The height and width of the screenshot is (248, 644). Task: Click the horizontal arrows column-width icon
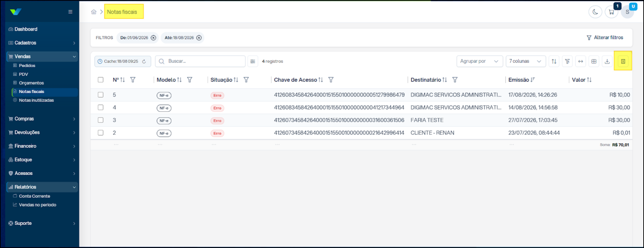(x=580, y=61)
